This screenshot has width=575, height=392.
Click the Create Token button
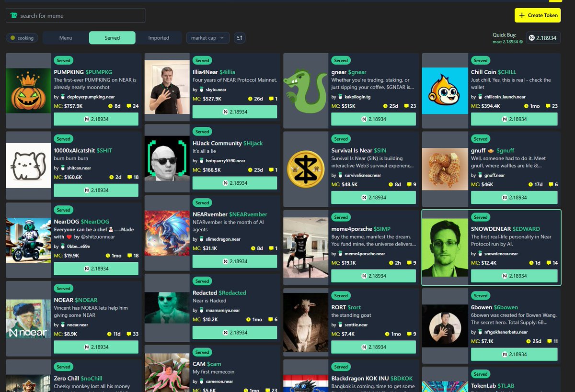point(538,15)
